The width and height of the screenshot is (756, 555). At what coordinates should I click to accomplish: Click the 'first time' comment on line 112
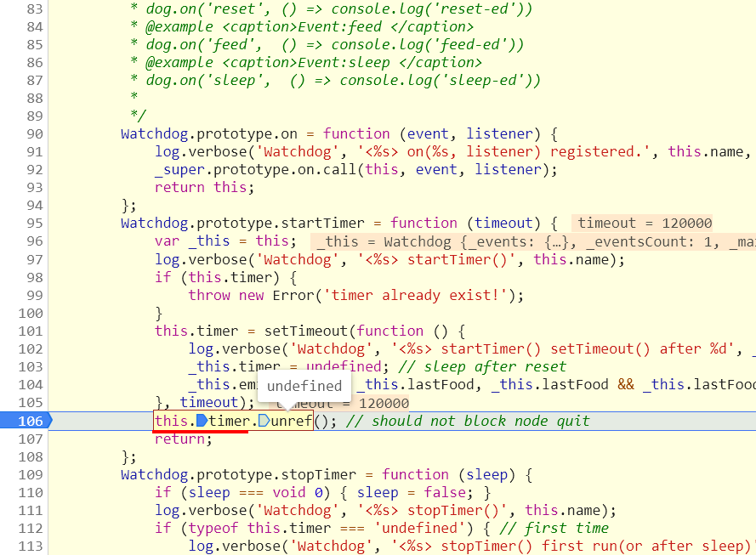tap(554, 529)
